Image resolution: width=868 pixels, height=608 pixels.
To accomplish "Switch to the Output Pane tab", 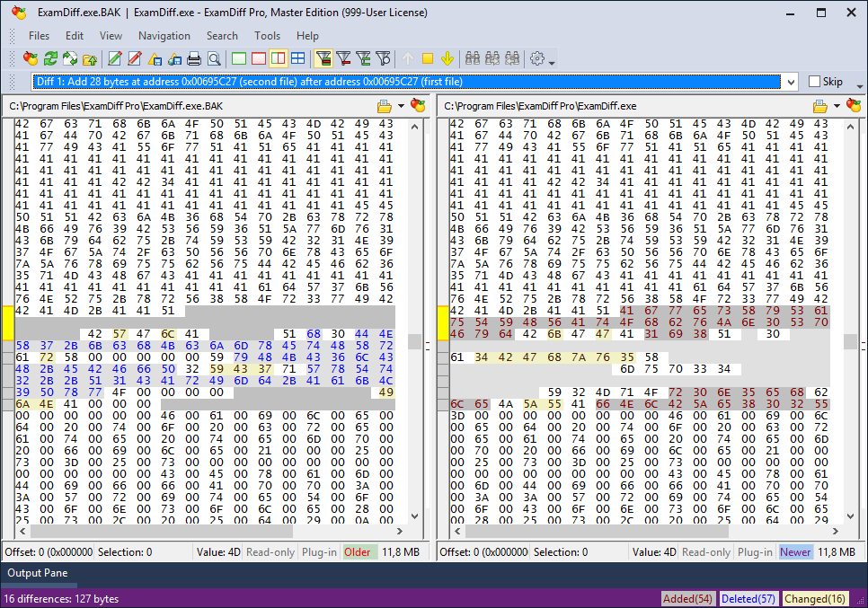I will click(x=38, y=573).
